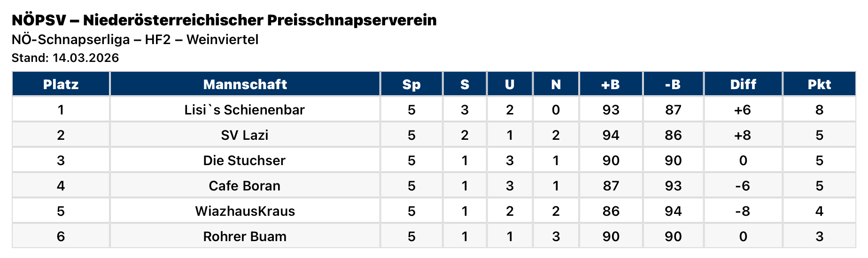Select the NÖ-Schnapserliga HF2 Weinviertel subtitle
This screenshot has width=868, height=258.
[x=135, y=39]
